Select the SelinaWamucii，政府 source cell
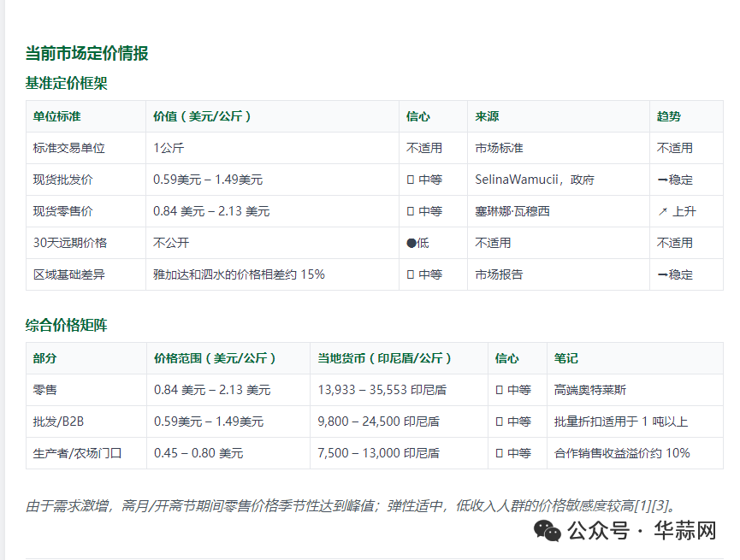740x560 pixels. [535, 180]
